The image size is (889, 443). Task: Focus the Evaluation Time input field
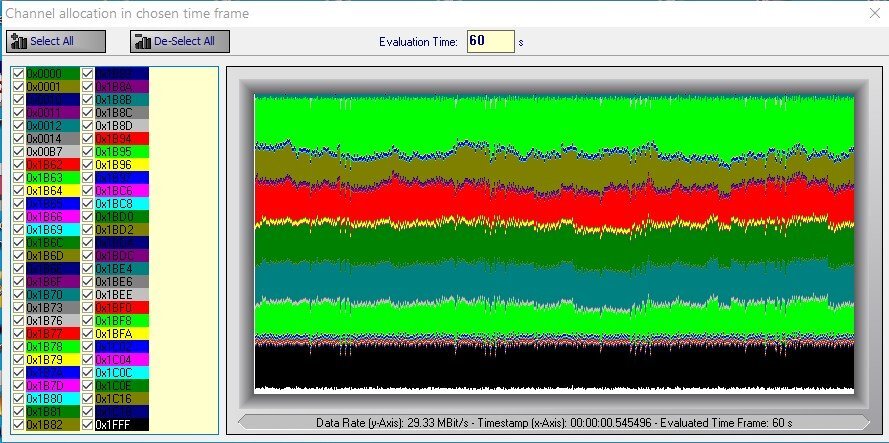click(490, 41)
